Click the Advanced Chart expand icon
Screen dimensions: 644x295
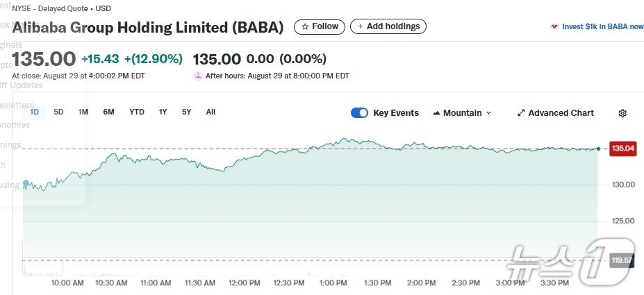(521, 113)
